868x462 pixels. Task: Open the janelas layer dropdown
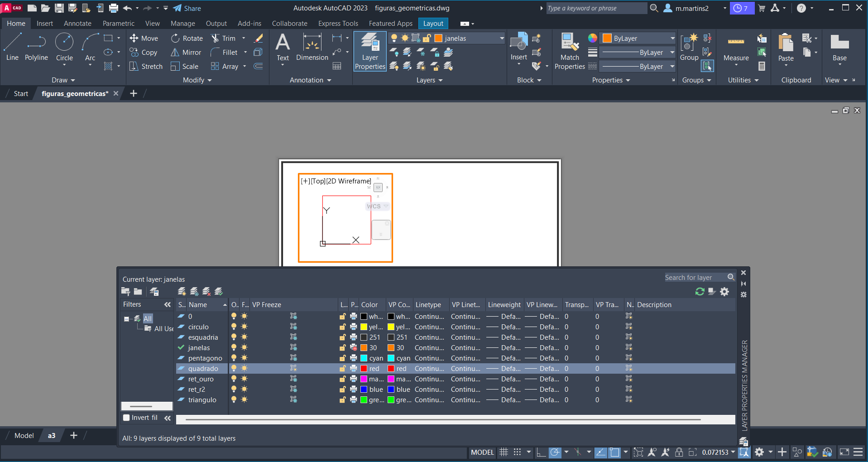pyautogui.click(x=502, y=38)
